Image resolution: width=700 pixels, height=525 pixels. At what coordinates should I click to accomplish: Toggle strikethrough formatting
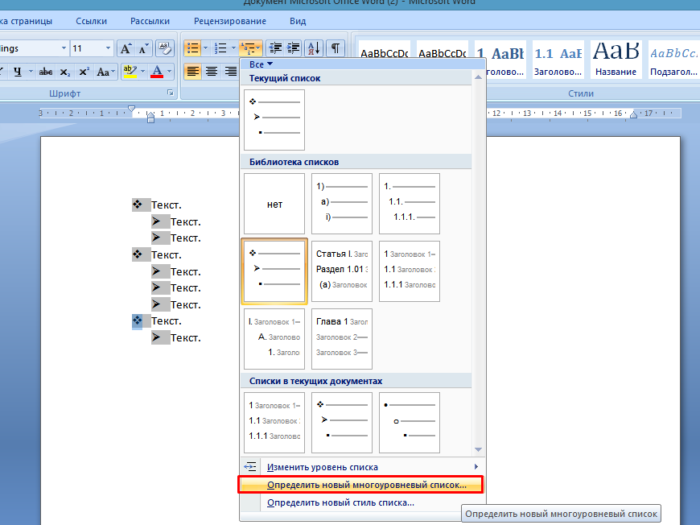pyautogui.click(x=45, y=71)
